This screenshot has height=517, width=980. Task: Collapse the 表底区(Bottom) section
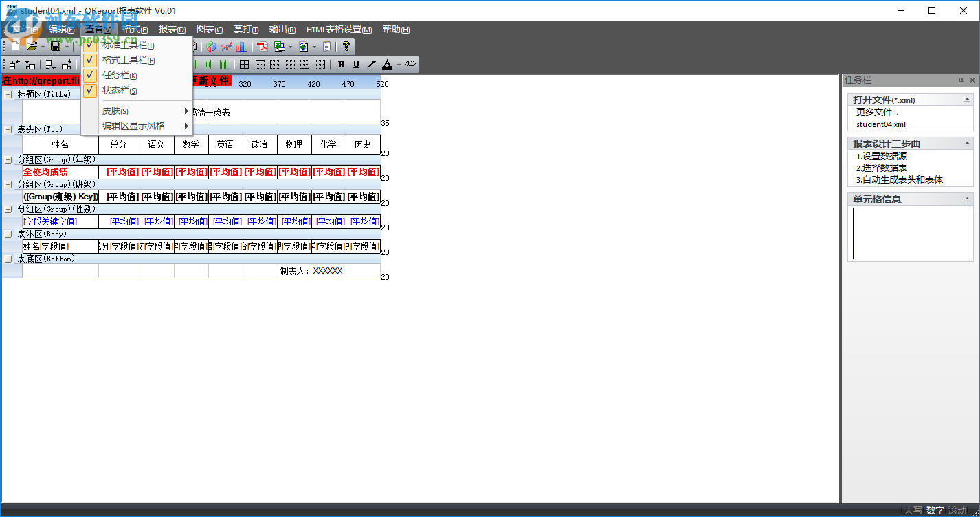[x=8, y=258]
